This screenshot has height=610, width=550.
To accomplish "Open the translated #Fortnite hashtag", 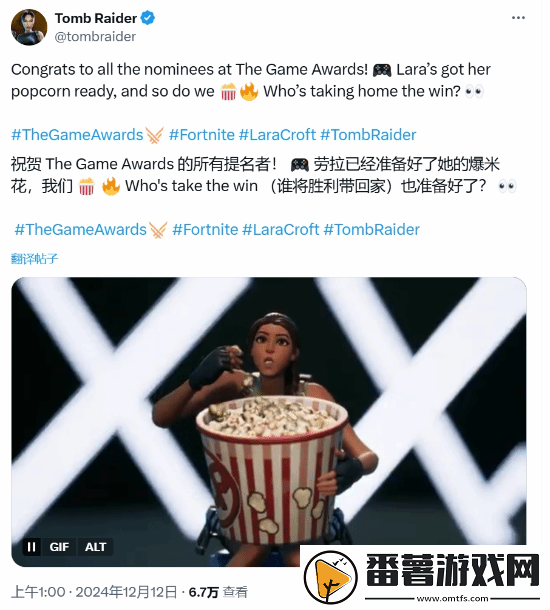I will pyautogui.click(x=205, y=230).
